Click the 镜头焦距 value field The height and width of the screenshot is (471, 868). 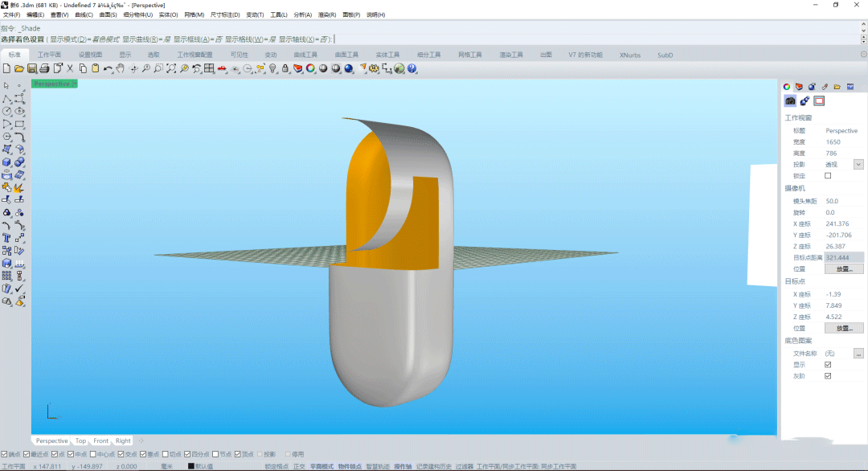tap(843, 201)
